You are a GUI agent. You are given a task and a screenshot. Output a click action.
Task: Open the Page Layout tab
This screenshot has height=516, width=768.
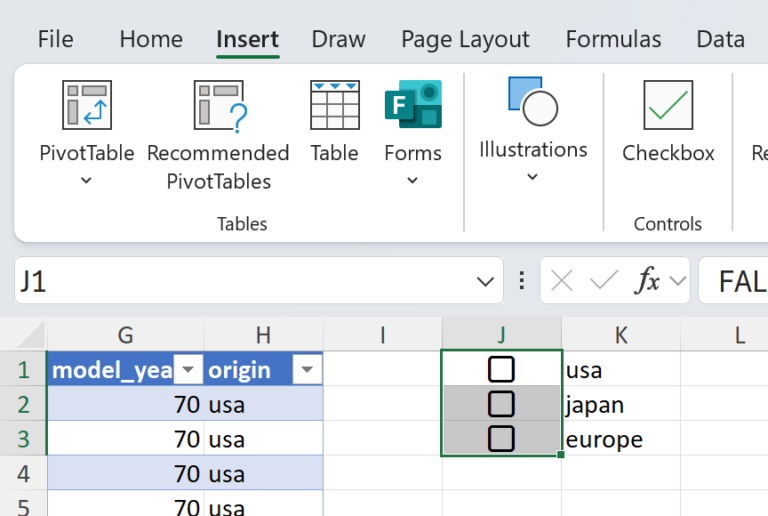click(x=465, y=40)
